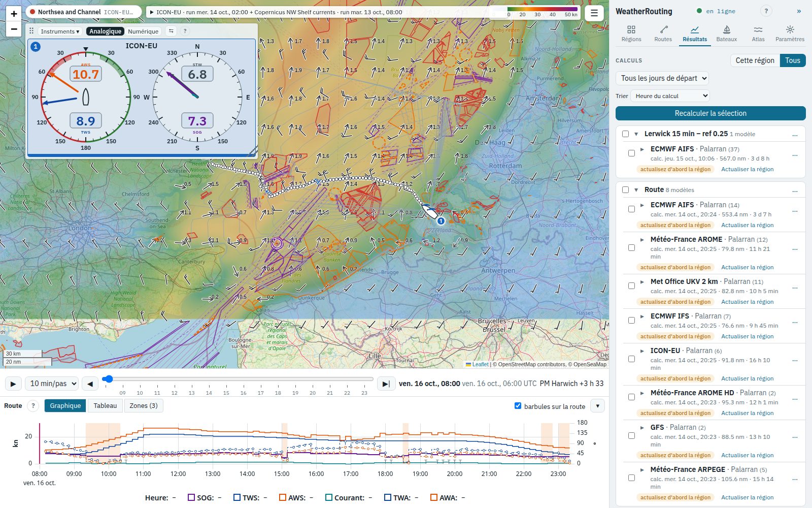
Task: Open options for Lerwick 15 min group
Action: click(x=795, y=134)
